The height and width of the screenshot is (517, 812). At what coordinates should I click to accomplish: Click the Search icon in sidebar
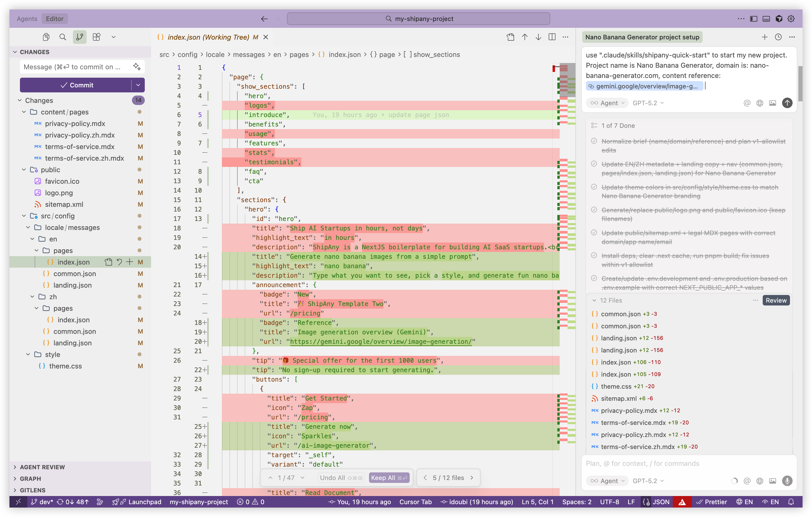(x=63, y=37)
